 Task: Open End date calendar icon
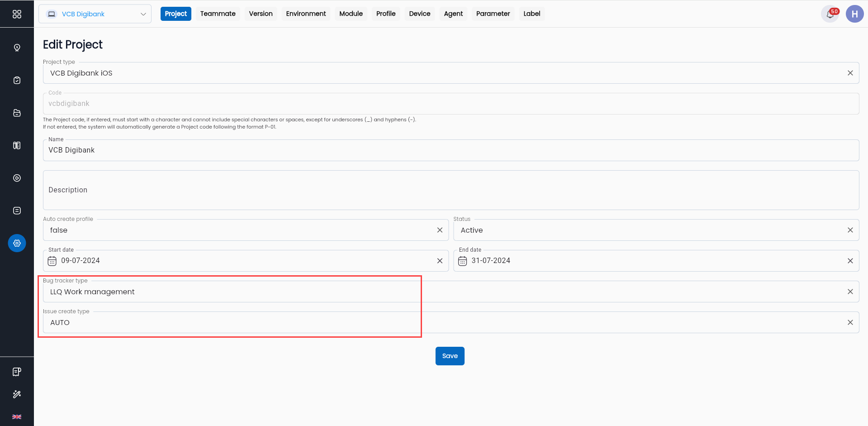pos(462,261)
